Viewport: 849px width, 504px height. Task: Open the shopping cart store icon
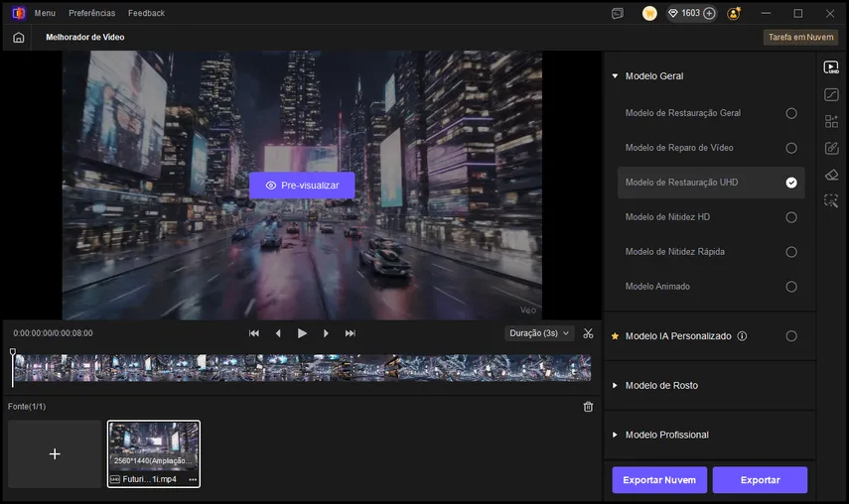(x=649, y=14)
